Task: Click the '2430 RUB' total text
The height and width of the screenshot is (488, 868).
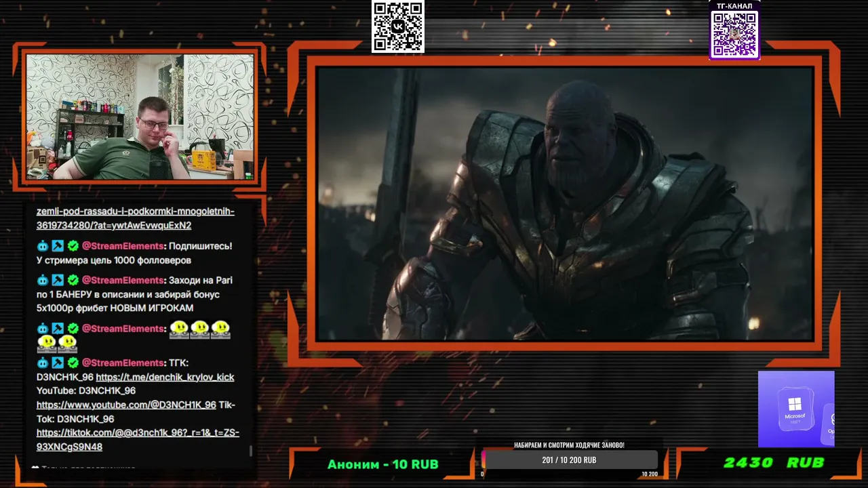Action: (x=774, y=463)
